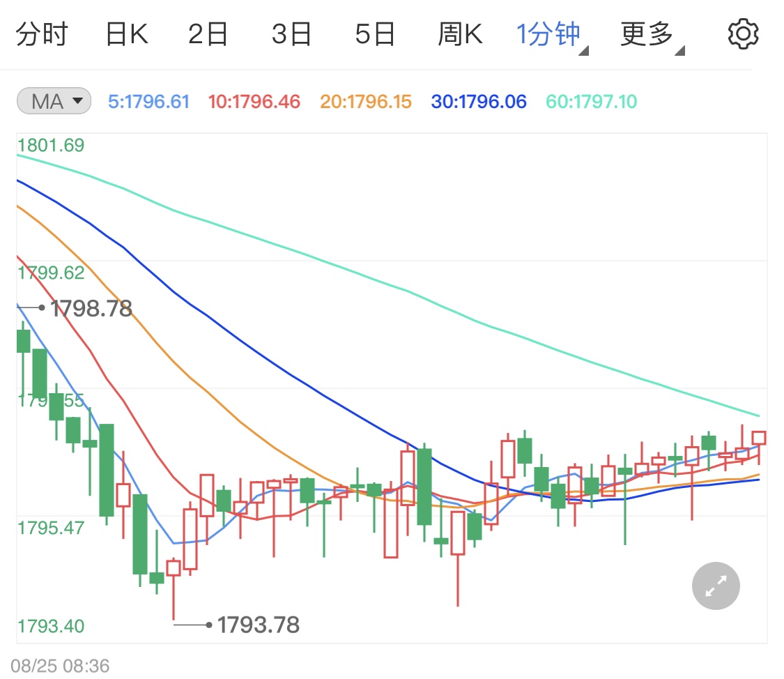Click the bottom axis value 1793.40
Image resolution: width=784 pixels, height=679 pixels.
(50, 626)
